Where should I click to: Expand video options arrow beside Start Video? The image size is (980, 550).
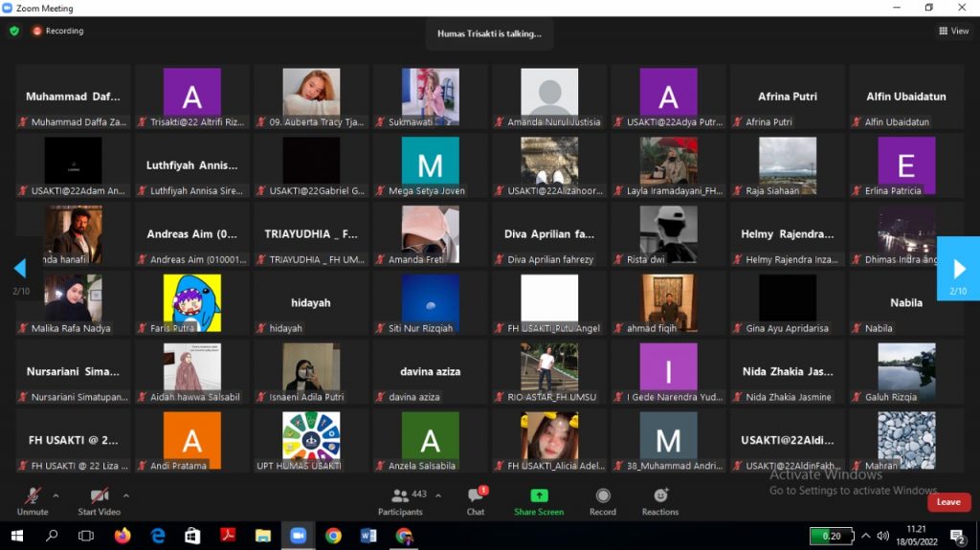(x=126, y=495)
